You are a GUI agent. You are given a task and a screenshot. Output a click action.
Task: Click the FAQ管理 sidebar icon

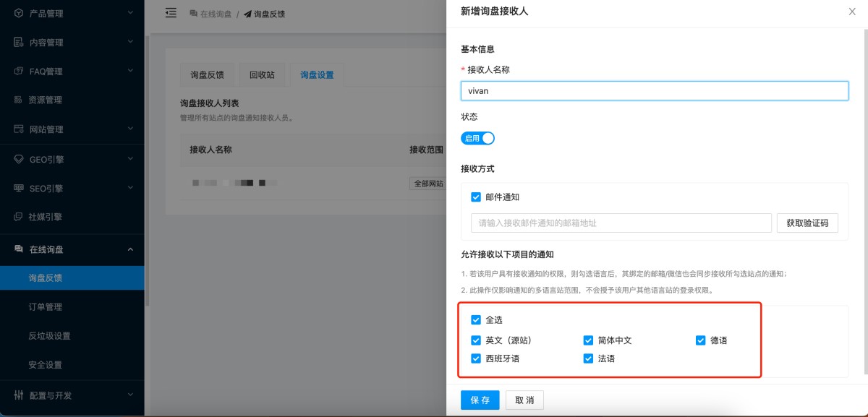pyautogui.click(x=19, y=72)
